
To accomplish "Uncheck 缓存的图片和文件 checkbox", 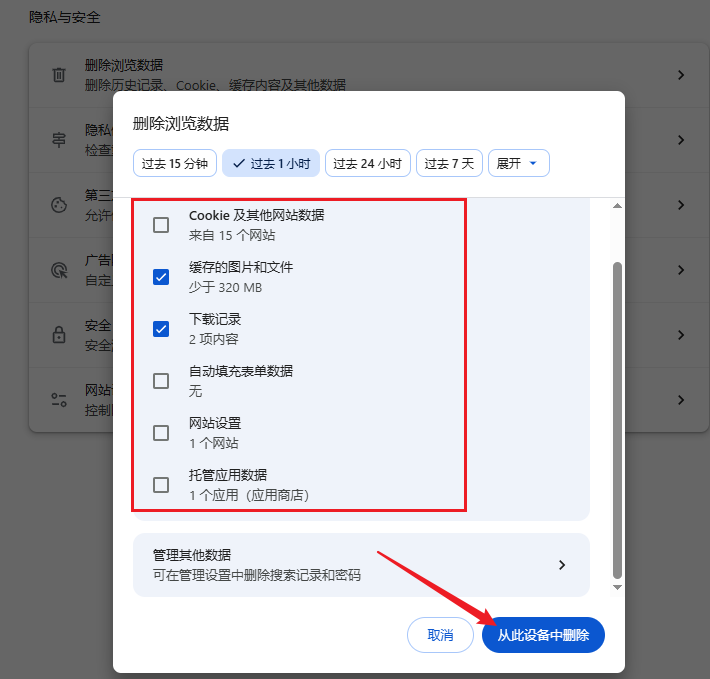I will 161,277.
